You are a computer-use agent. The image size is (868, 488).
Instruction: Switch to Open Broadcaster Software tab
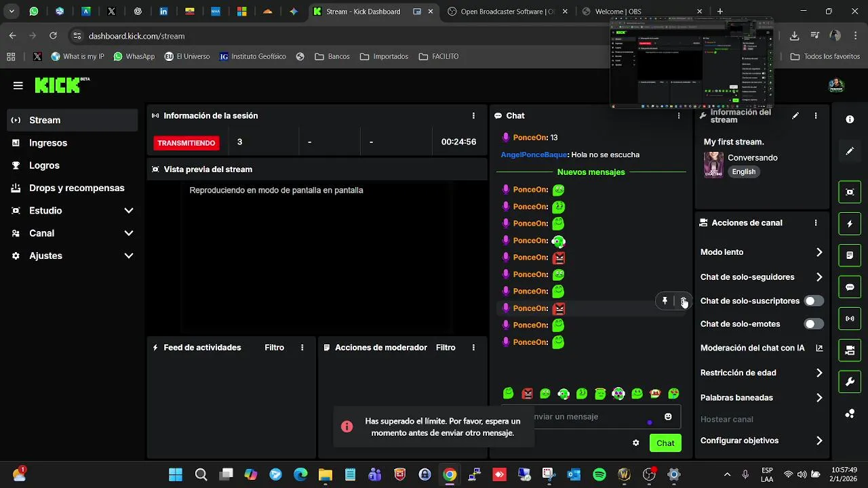(x=509, y=12)
